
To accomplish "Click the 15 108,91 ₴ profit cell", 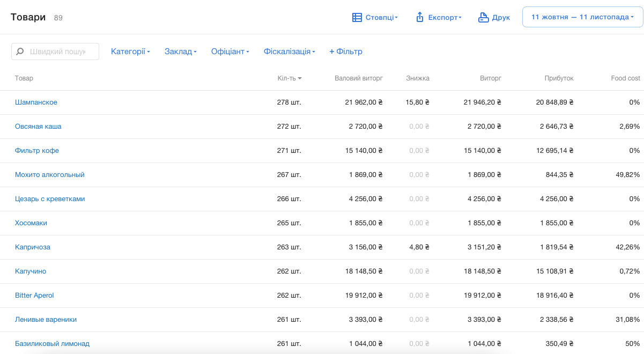I will (555, 271).
